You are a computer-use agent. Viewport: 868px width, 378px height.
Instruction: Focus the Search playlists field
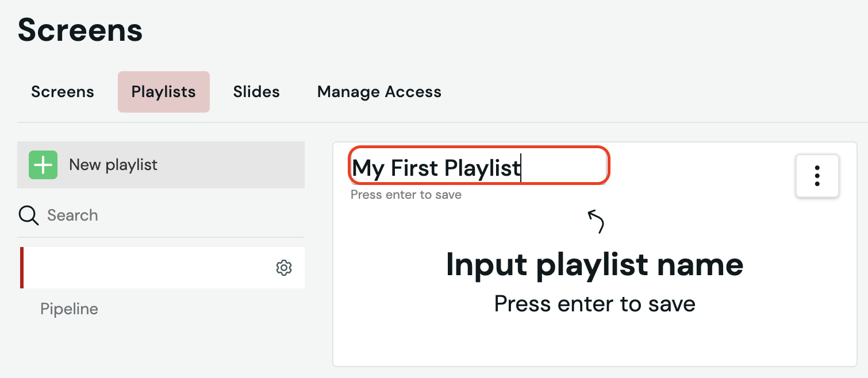[x=161, y=215]
